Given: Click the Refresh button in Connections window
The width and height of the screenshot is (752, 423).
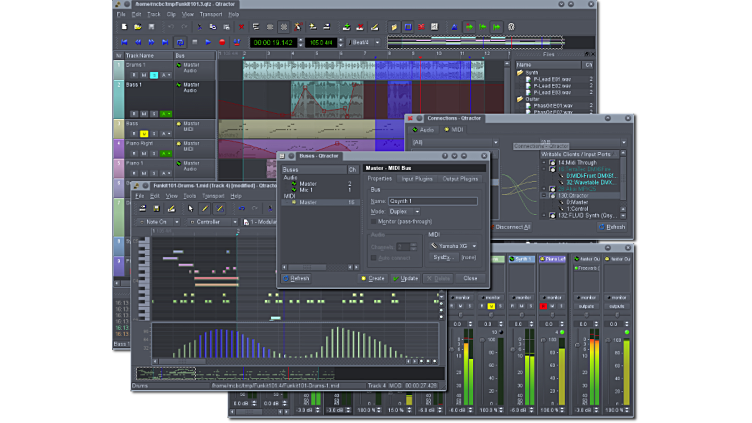Looking at the screenshot, I should (x=613, y=227).
